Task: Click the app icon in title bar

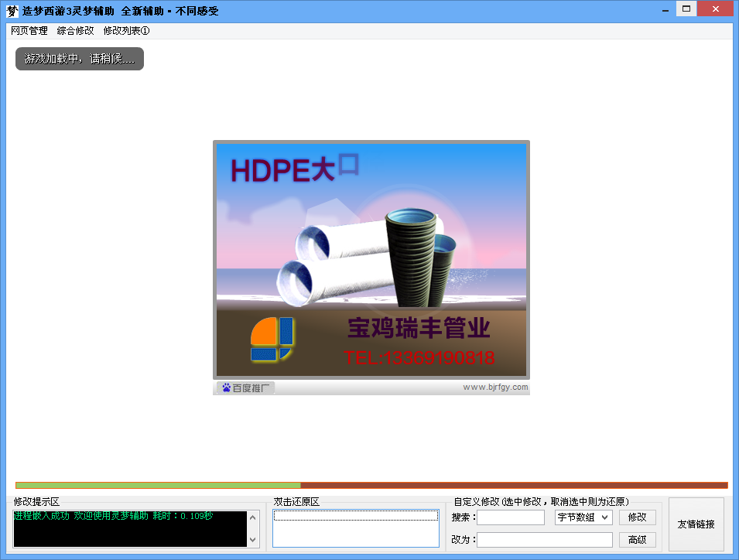Action: [12, 11]
